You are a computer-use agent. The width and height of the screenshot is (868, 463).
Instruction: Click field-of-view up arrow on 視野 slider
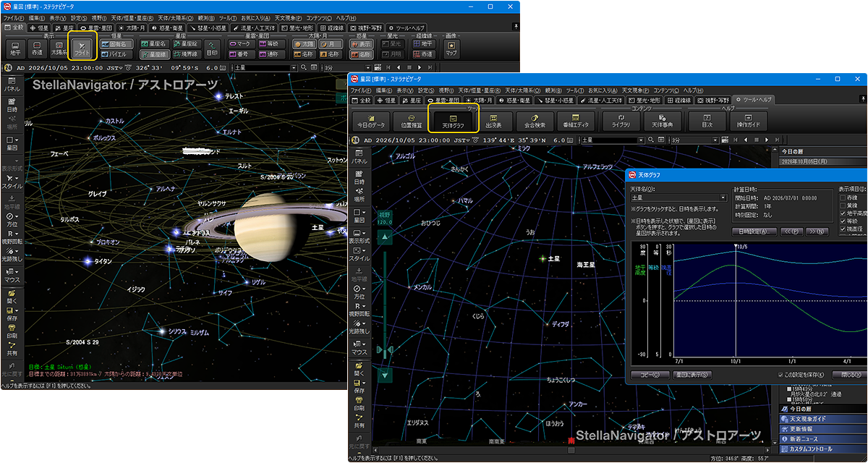(x=386, y=237)
